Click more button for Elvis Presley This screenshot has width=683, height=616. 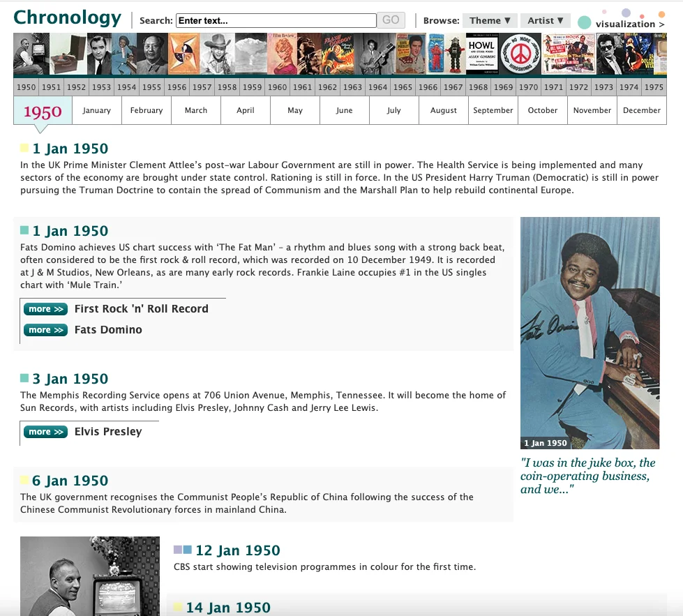pyautogui.click(x=46, y=432)
